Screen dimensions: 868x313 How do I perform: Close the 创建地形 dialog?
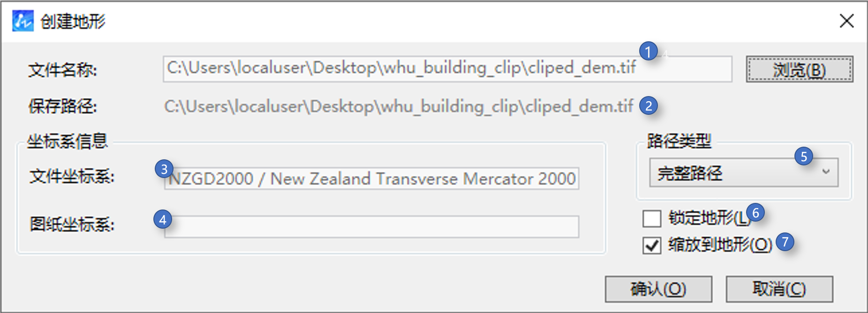[x=846, y=21]
